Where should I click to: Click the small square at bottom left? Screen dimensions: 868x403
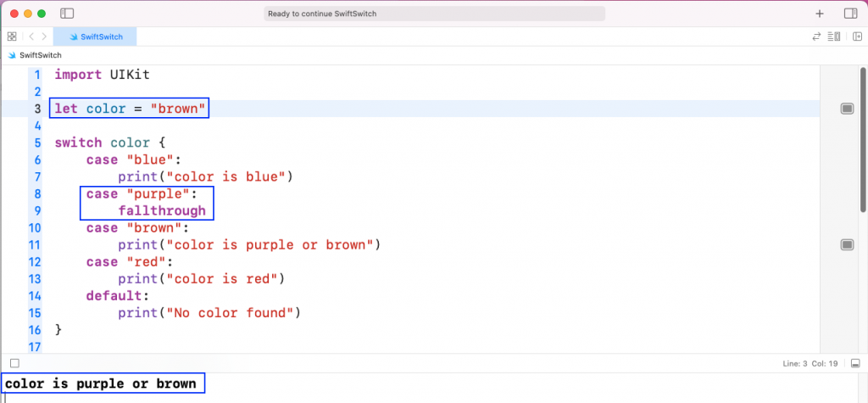tap(15, 364)
